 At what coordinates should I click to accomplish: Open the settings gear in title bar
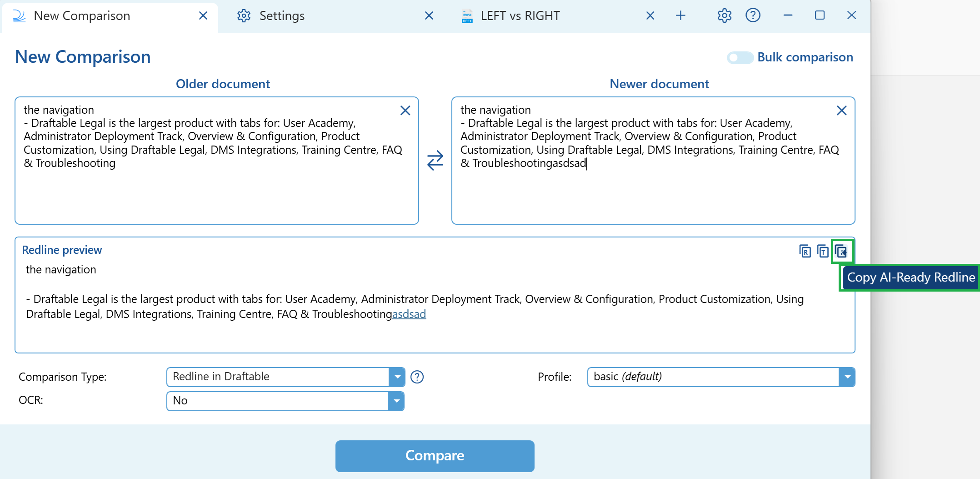[725, 15]
